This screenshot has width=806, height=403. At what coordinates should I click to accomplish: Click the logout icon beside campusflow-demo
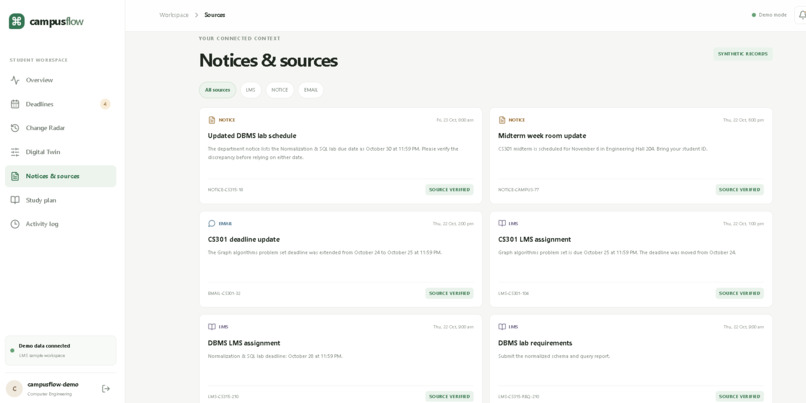pyautogui.click(x=106, y=389)
